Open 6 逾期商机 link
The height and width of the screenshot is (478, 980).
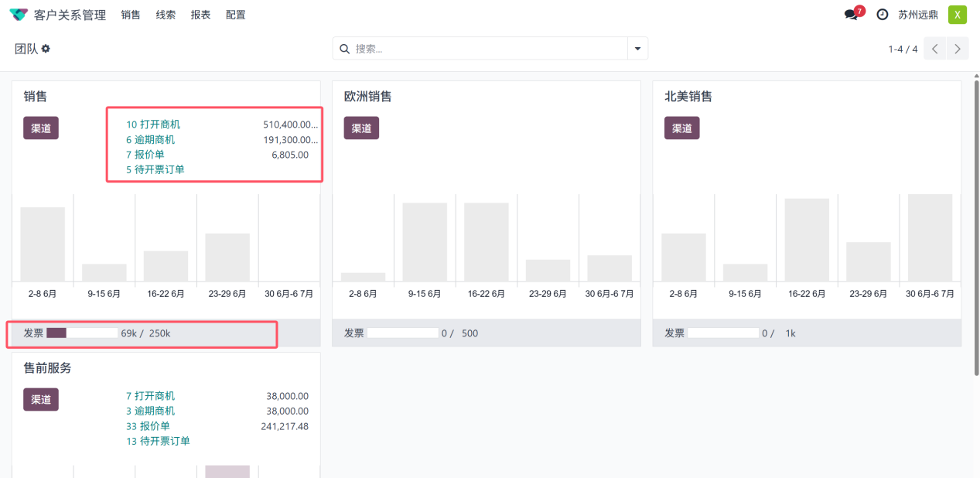click(151, 140)
